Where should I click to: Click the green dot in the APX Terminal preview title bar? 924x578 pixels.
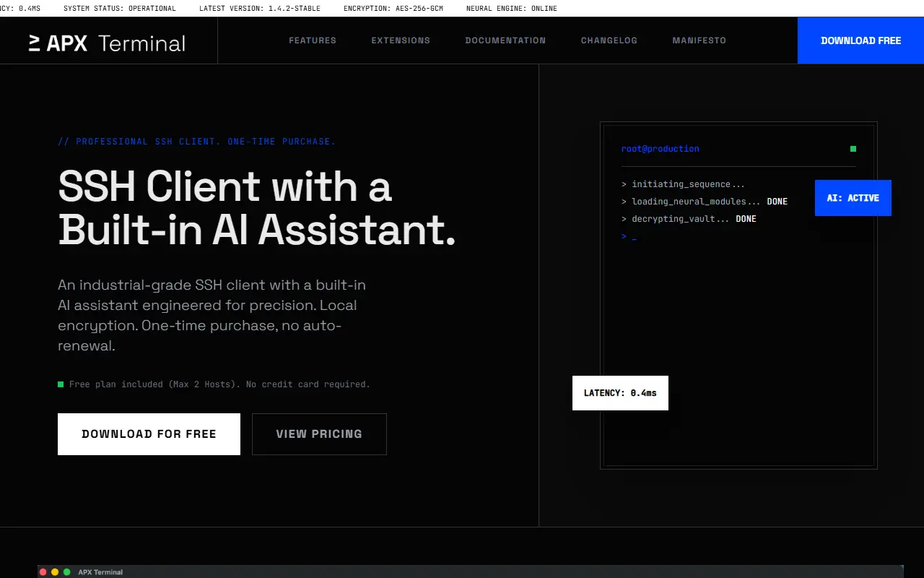point(67,572)
